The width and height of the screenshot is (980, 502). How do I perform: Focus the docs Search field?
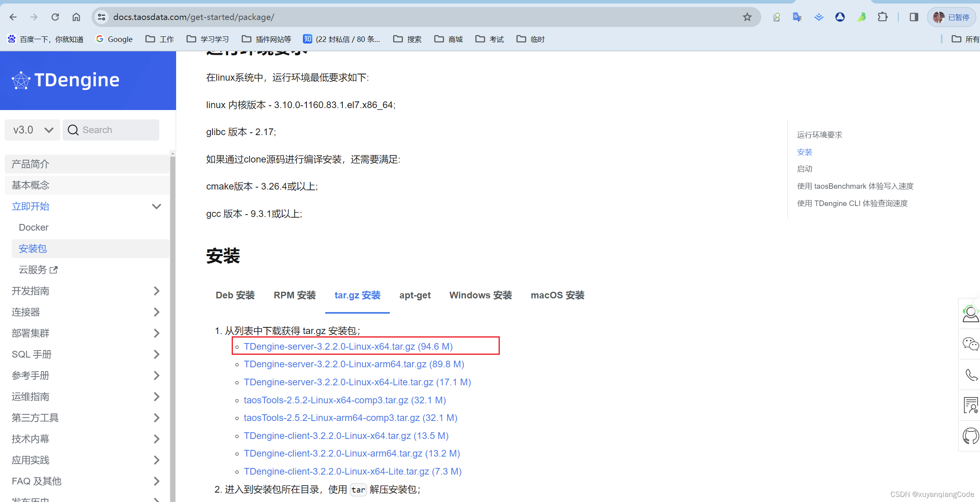111,130
